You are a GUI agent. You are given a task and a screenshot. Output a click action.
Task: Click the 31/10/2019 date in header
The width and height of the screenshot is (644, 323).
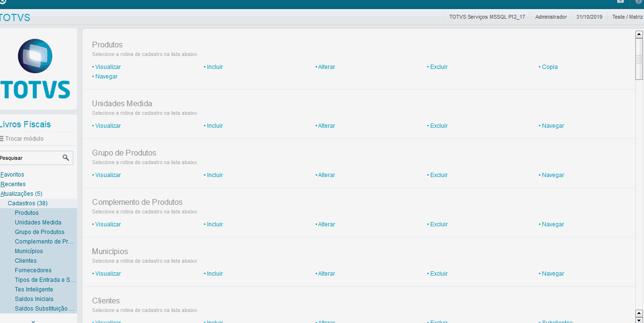pos(589,17)
